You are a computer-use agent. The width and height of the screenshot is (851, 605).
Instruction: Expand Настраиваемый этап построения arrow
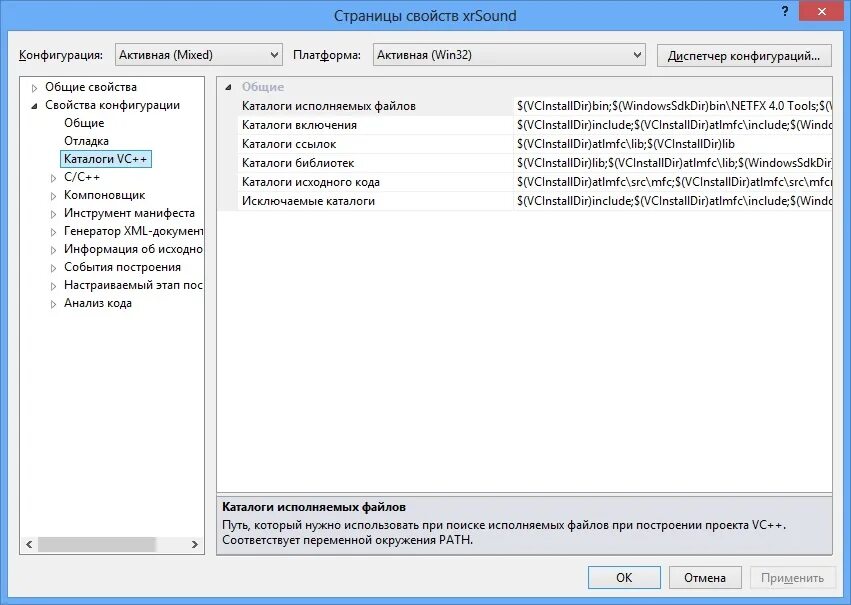(53, 286)
